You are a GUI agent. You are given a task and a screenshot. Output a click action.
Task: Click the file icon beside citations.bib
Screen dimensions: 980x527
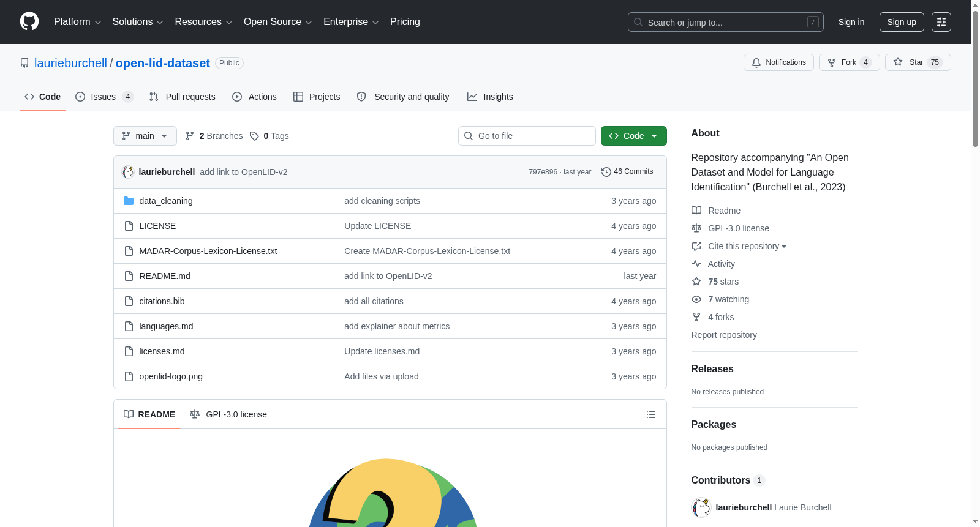click(x=129, y=301)
